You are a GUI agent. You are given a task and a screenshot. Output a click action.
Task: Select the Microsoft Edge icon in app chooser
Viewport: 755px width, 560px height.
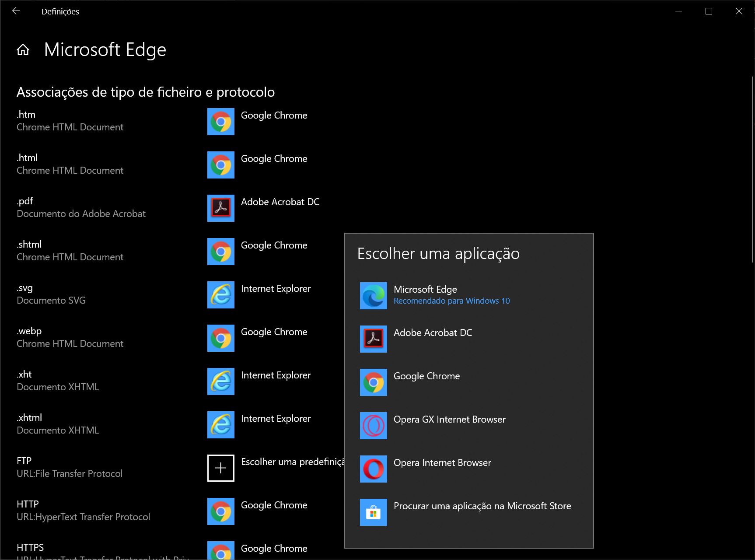tap(374, 296)
